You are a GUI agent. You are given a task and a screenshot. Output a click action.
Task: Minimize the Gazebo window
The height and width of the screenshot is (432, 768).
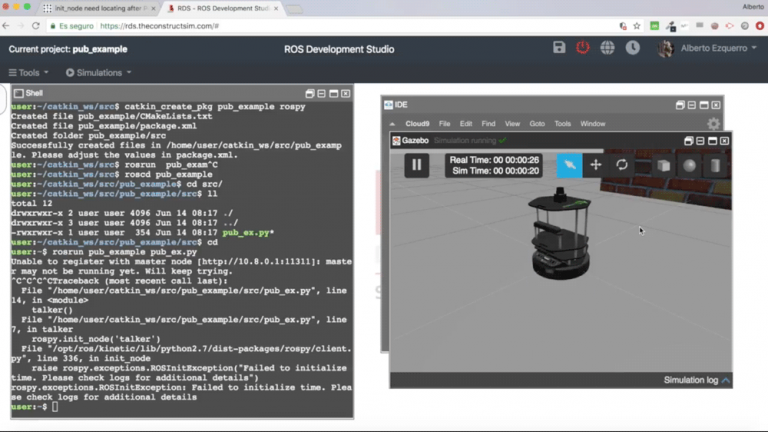click(x=700, y=141)
